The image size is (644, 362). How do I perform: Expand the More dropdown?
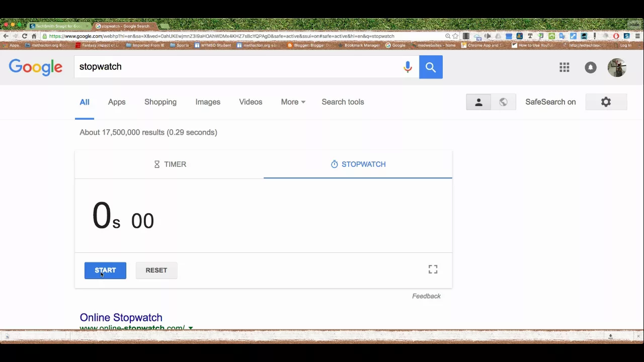[x=293, y=102]
